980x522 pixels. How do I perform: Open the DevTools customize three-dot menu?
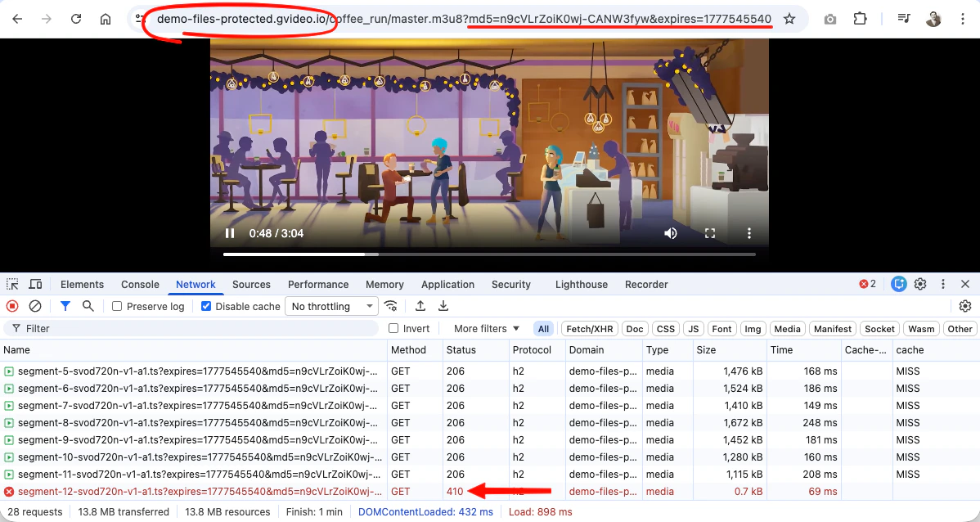[943, 284]
